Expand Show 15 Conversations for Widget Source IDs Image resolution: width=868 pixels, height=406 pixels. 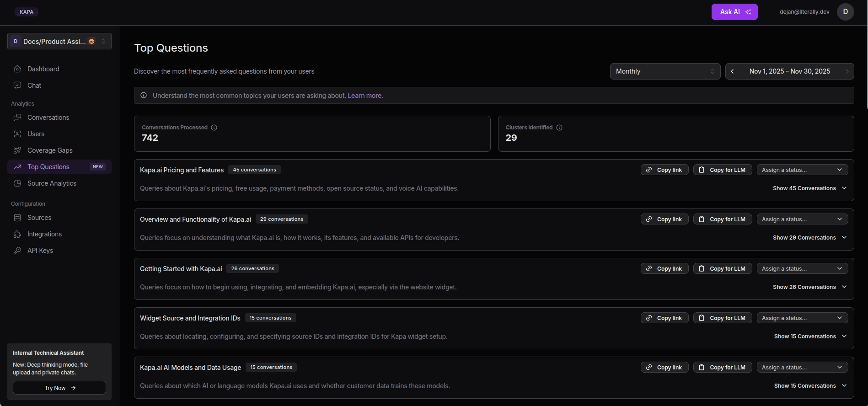(x=810, y=337)
